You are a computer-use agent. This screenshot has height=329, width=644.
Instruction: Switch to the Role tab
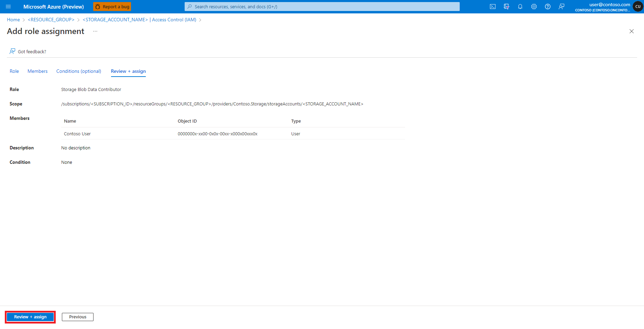pyautogui.click(x=14, y=71)
